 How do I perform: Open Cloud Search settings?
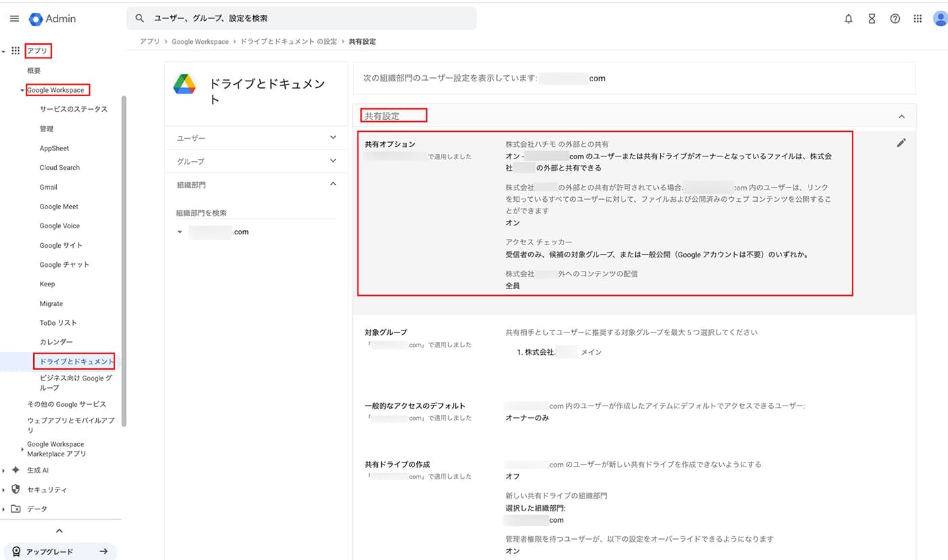tap(60, 167)
